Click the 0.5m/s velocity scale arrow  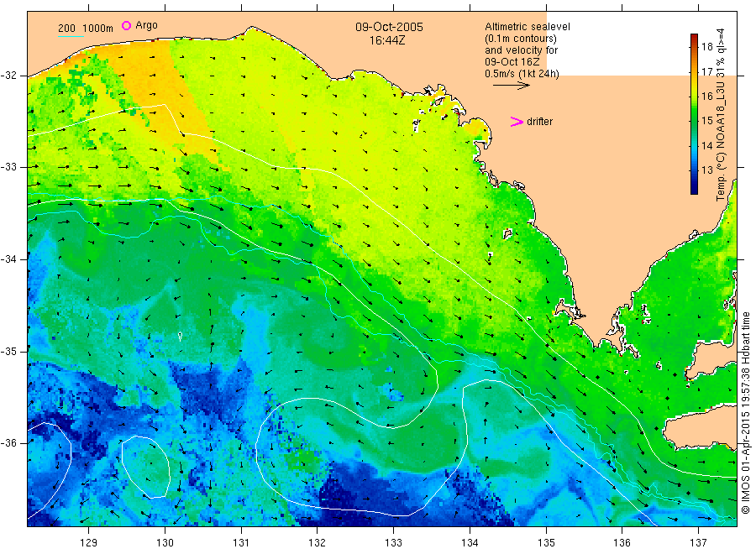(x=511, y=86)
